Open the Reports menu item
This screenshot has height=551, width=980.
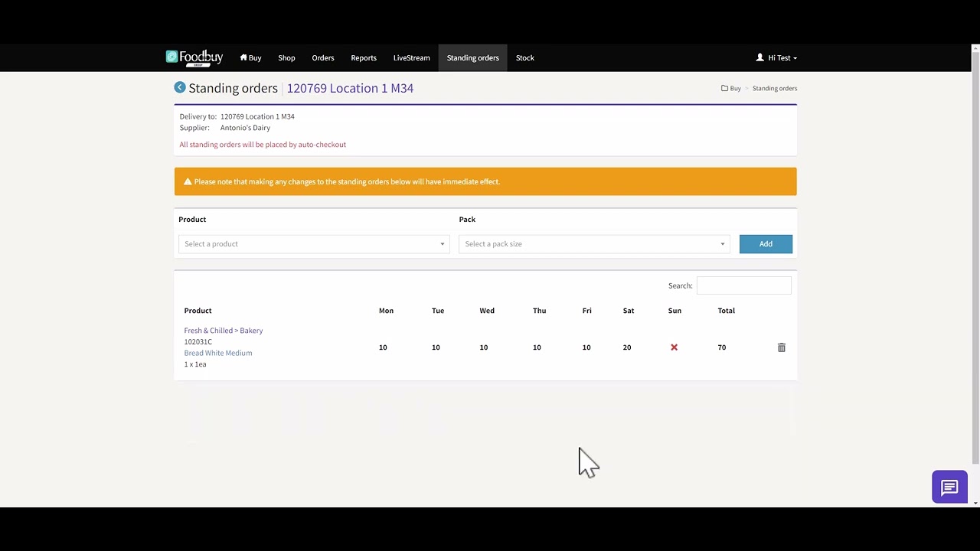click(x=364, y=58)
